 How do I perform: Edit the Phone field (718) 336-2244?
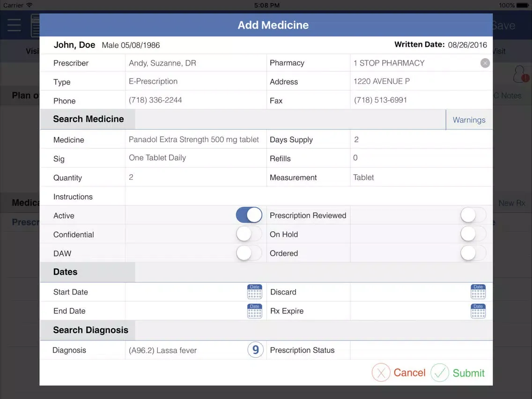[196, 100]
